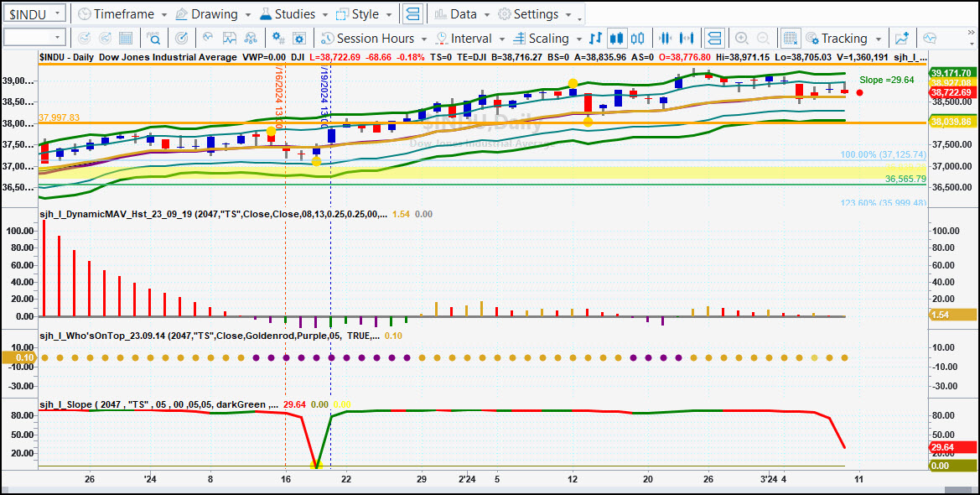
Task: Click the linked nodes strategy icon
Action: click(x=251, y=38)
